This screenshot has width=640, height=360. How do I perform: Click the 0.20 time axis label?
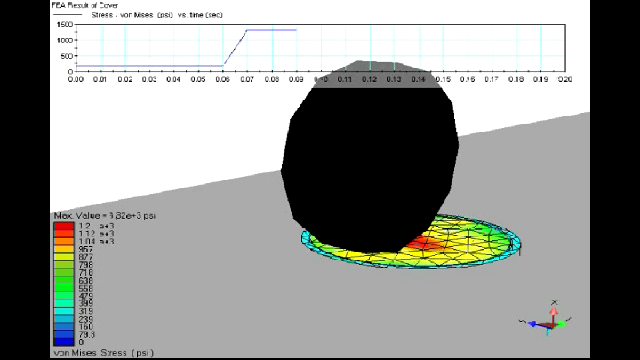click(x=564, y=79)
